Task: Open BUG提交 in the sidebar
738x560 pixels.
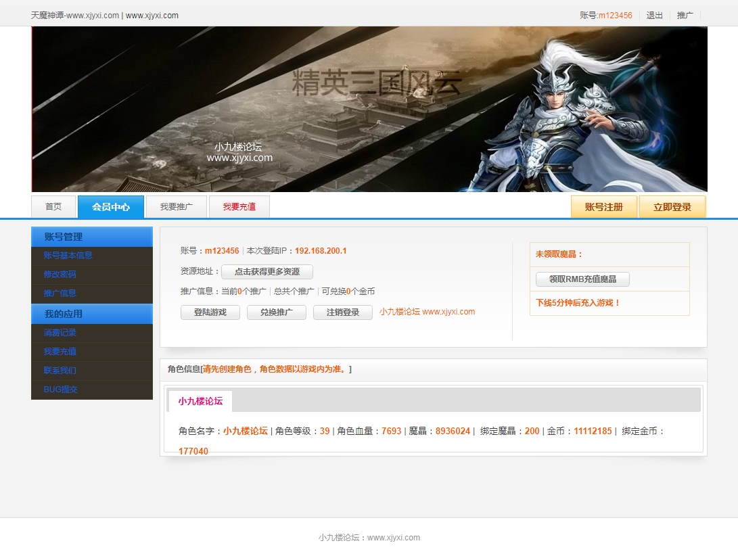Action: 61,390
